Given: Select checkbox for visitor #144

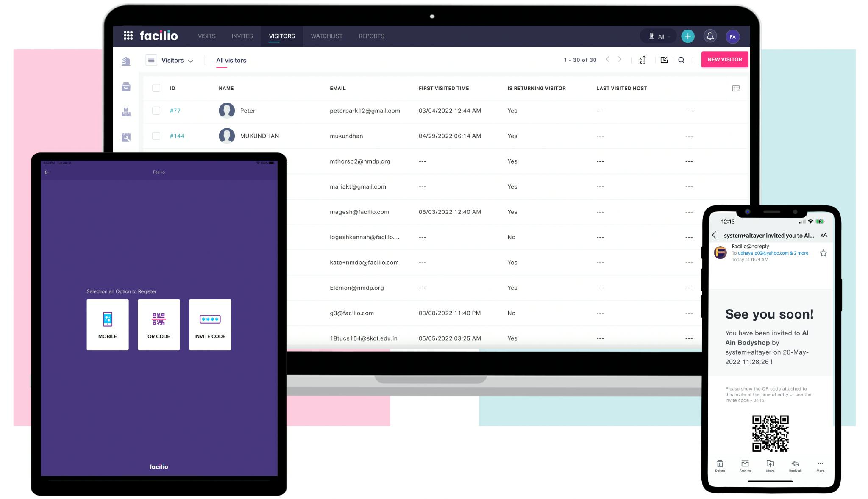Looking at the screenshot, I should [156, 136].
